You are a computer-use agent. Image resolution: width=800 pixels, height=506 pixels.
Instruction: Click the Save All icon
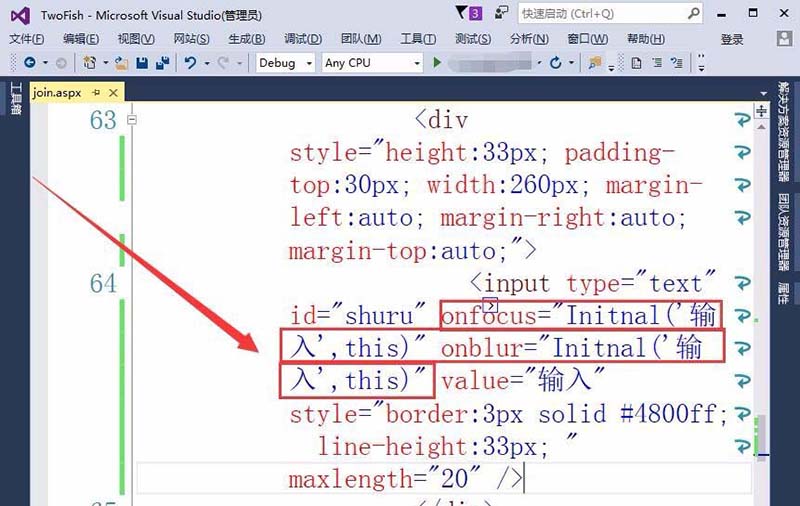tap(163, 63)
